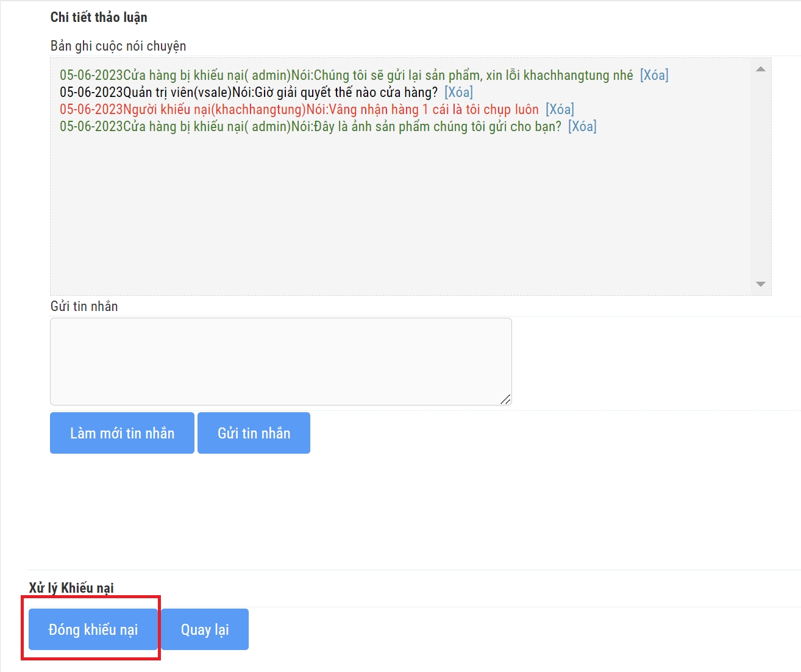Go back using the Quay lại button
The height and width of the screenshot is (672, 801).
(x=205, y=629)
